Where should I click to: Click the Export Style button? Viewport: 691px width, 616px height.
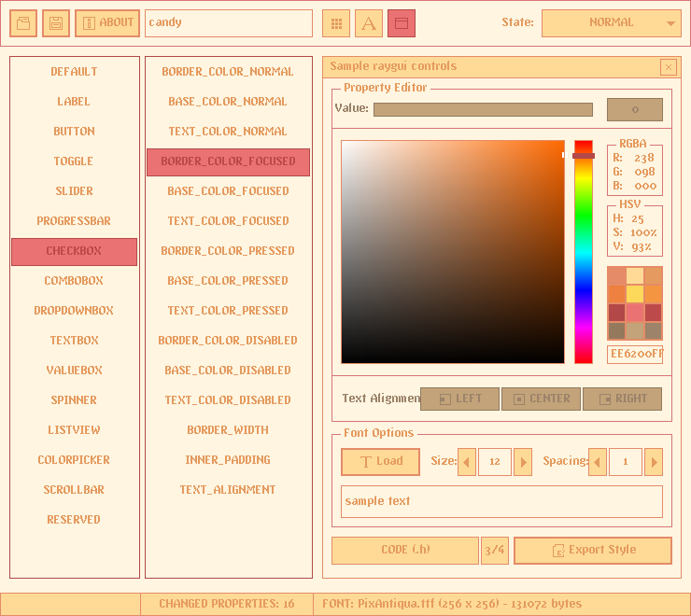pos(593,551)
